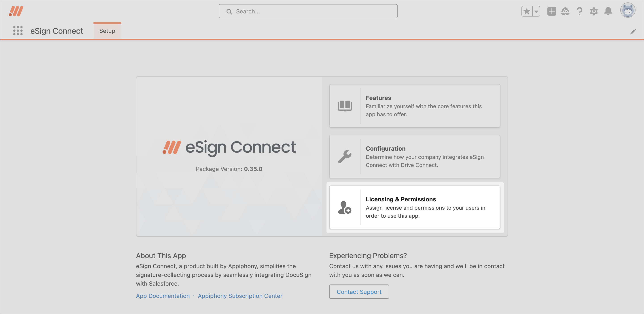
Task: View notifications bell icon
Action: [x=608, y=11]
